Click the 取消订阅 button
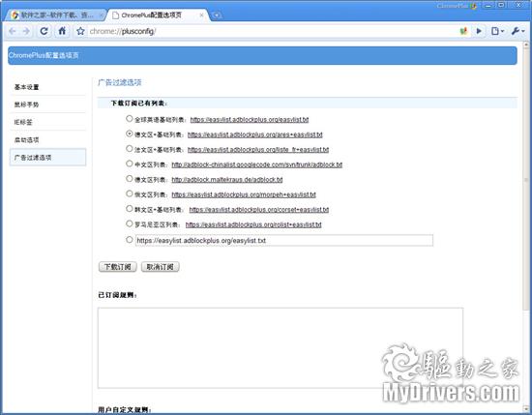This screenshot has width=532, height=415. [x=160, y=267]
